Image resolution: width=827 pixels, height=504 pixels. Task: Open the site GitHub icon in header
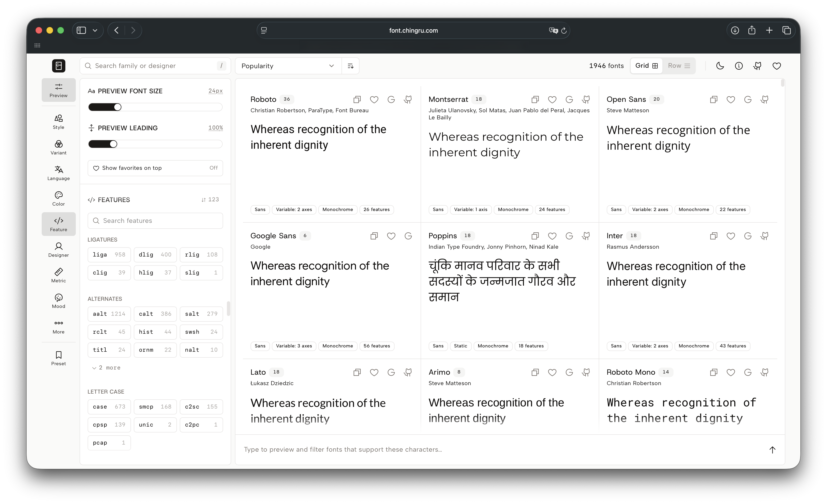[x=758, y=66]
